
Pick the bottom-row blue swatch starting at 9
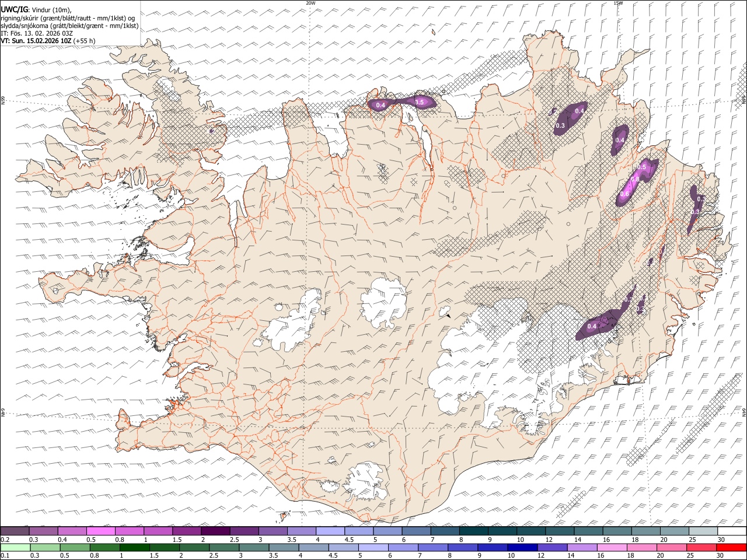[x=493, y=547]
